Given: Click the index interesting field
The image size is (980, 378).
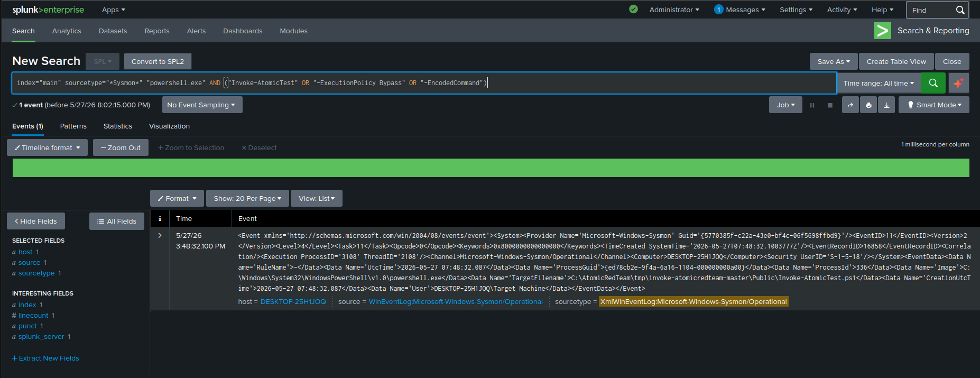Looking at the screenshot, I should pyautogui.click(x=27, y=305).
